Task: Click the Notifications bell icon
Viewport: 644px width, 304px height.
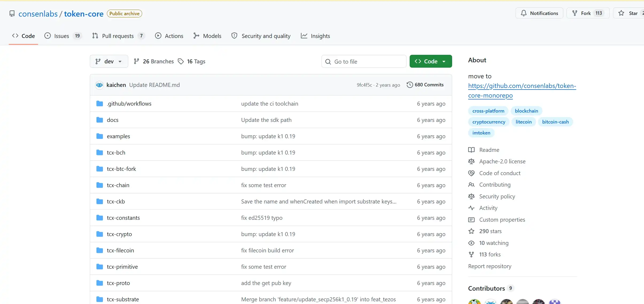Action: point(524,13)
